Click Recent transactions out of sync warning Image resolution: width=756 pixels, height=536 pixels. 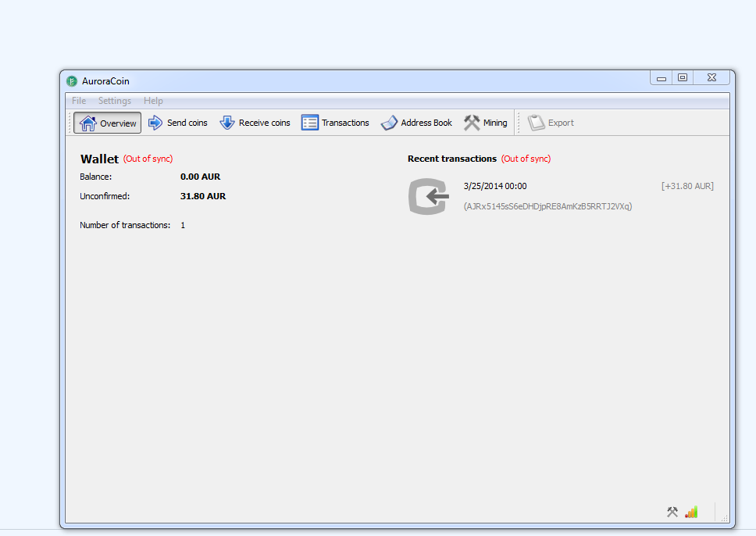tap(526, 159)
